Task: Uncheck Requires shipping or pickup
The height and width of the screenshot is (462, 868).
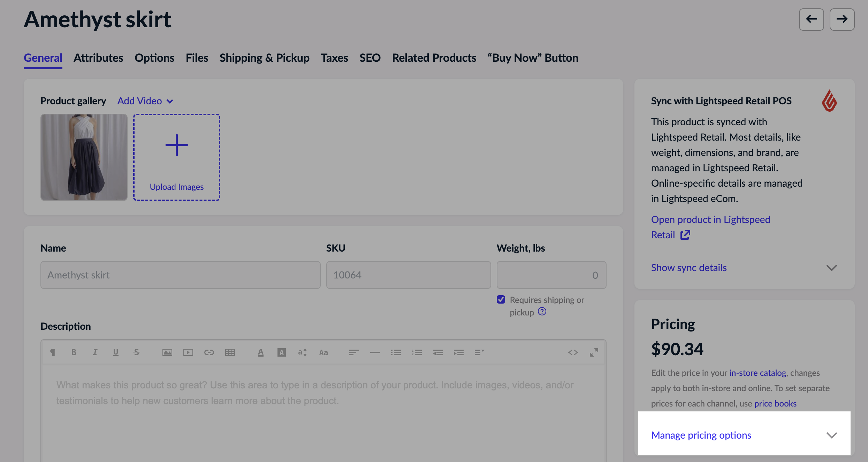Action: 501,299
